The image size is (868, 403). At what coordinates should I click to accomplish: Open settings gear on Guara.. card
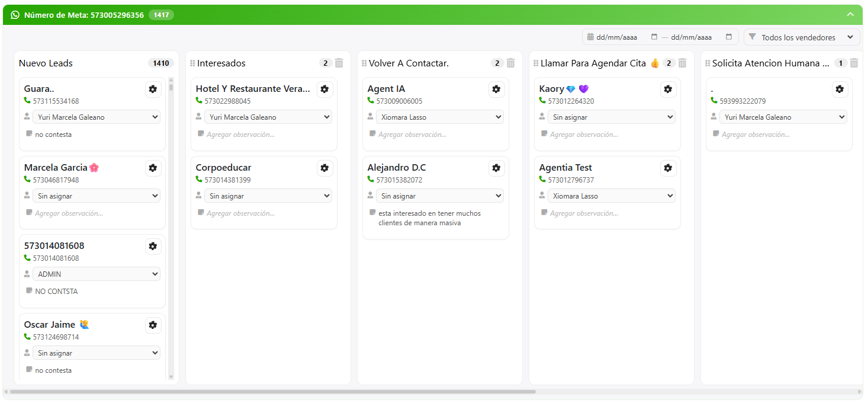[153, 89]
